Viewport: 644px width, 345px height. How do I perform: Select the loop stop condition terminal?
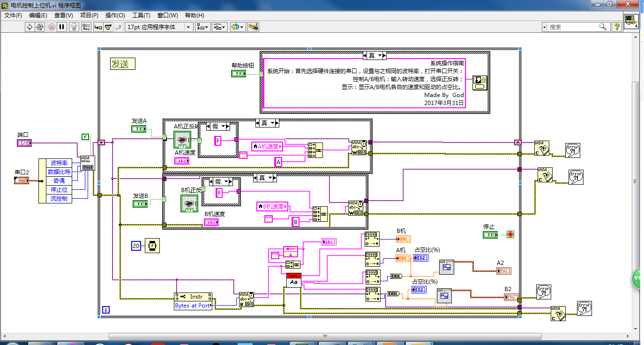tap(510, 234)
